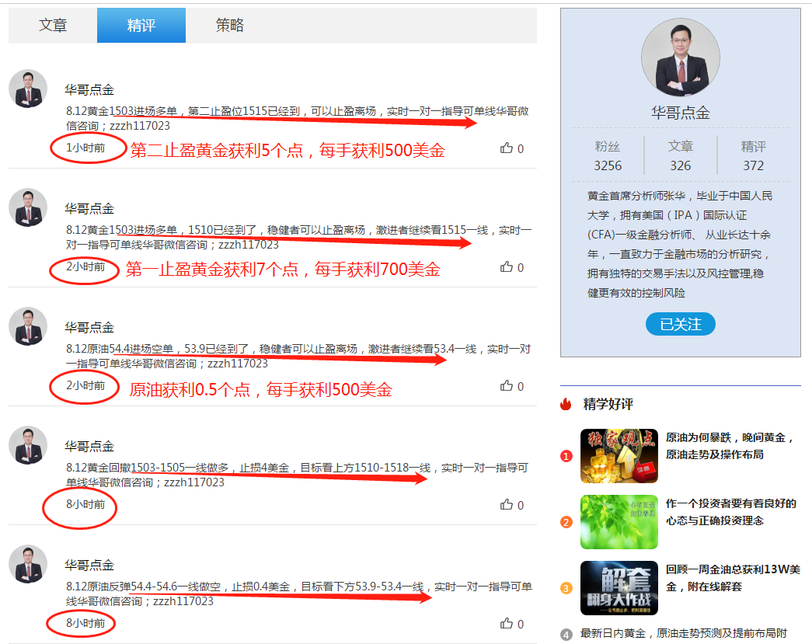
Task: Open author name 华哥点金 on first post
Action: (89, 89)
